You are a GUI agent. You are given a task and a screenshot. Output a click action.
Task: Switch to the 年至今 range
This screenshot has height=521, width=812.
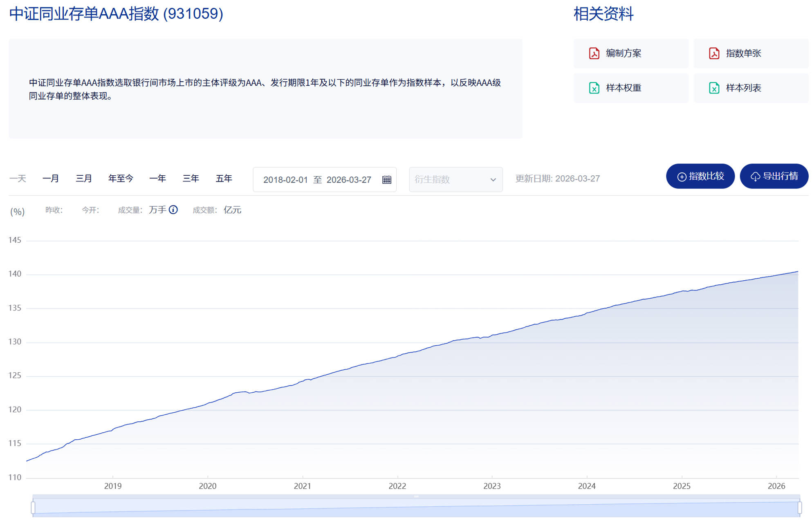click(121, 179)
